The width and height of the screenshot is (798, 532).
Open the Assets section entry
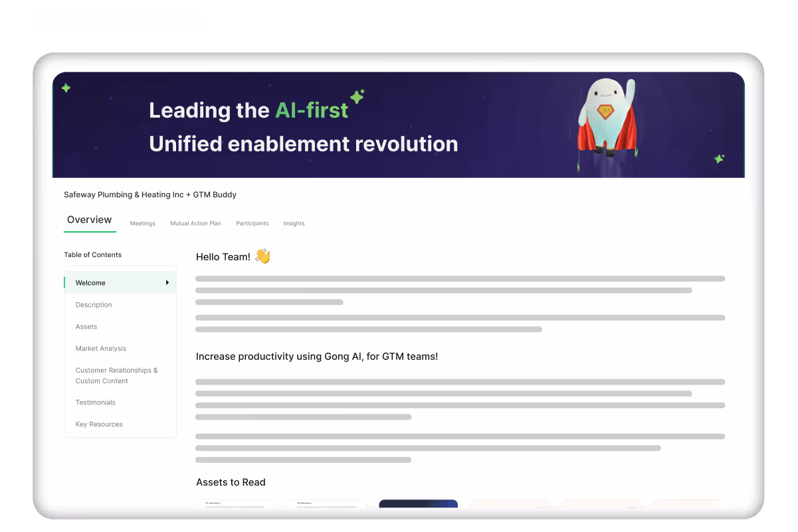tap(86, 327)
